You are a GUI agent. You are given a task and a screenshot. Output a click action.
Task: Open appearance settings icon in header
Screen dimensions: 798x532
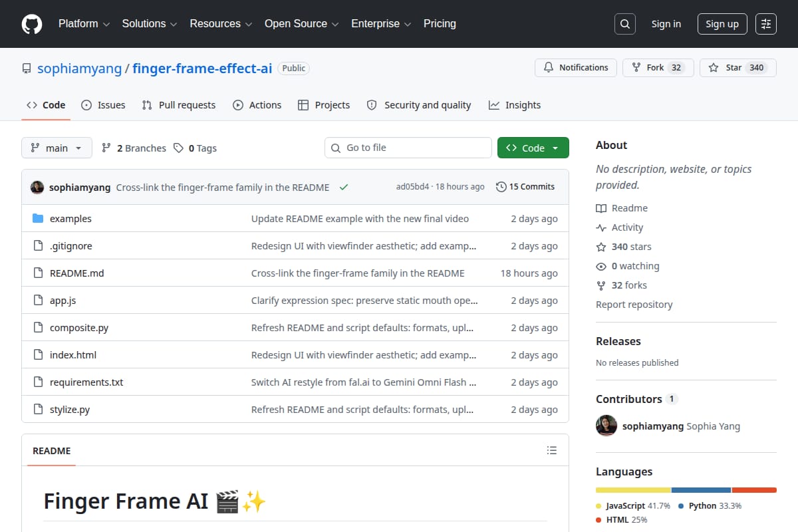tap(766, 24)
